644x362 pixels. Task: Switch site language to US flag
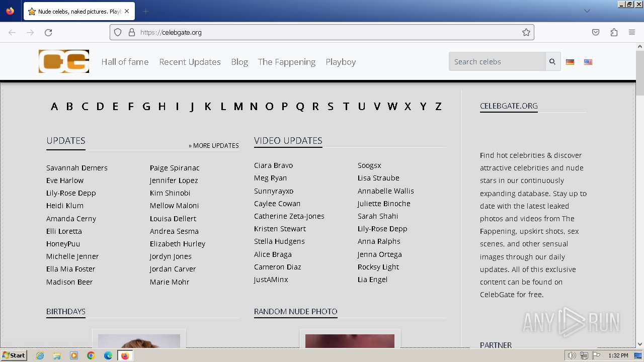coord(588,62)
